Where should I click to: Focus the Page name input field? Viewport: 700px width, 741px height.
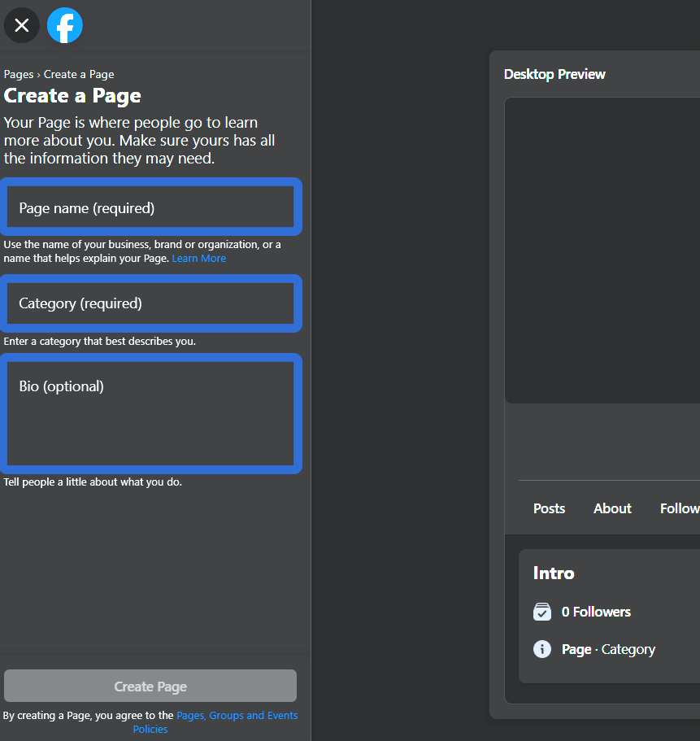point(150,207)
